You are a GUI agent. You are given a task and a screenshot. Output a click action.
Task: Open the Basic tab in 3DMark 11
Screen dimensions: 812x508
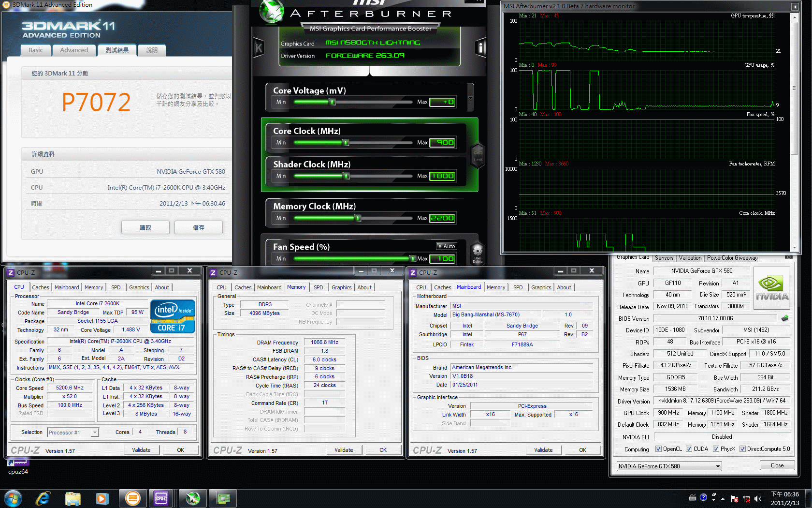pos(35,50)
